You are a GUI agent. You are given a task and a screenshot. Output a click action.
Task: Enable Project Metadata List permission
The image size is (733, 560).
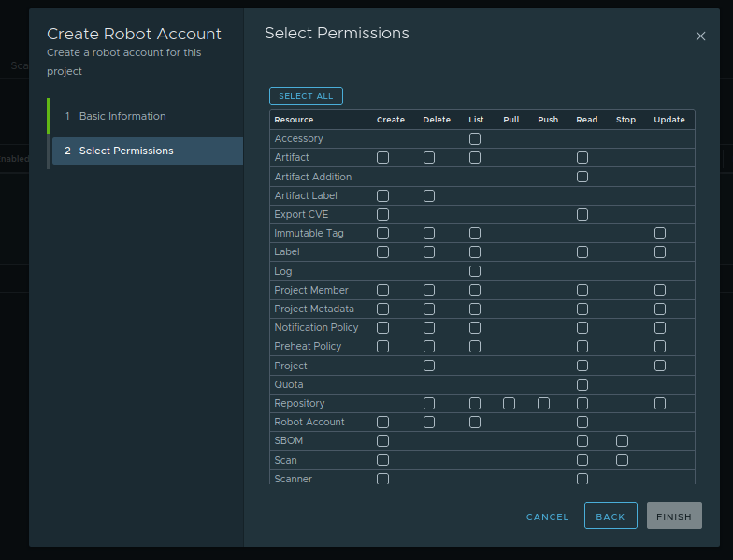click(x=475, y=309)
